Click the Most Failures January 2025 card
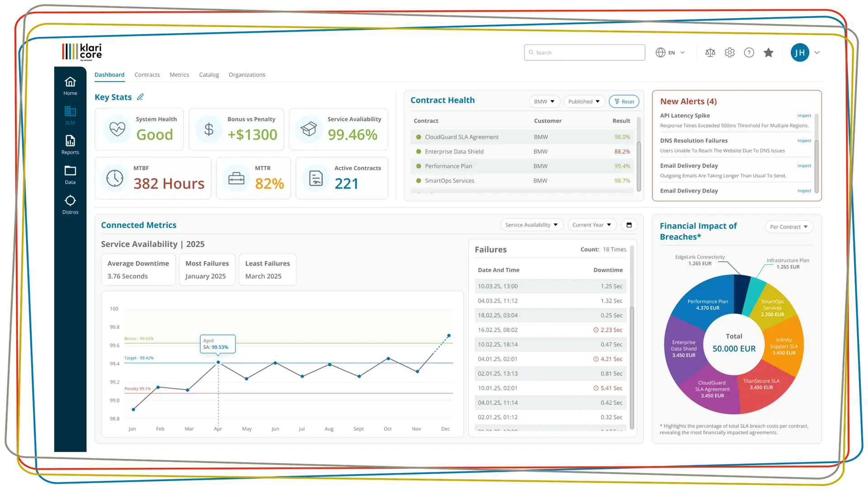The width and height of the screenshot is (868, 490). pyautogui.click(x=207, y=270)
